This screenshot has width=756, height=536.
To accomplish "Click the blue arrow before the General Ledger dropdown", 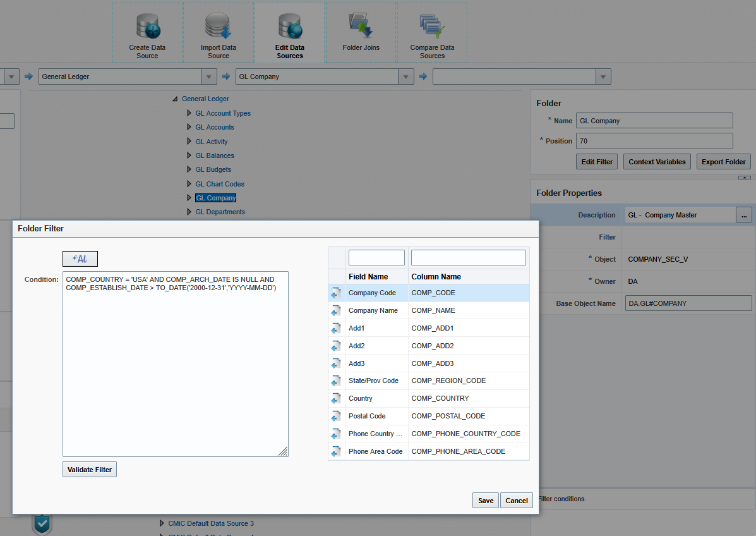I will (29, 76).
